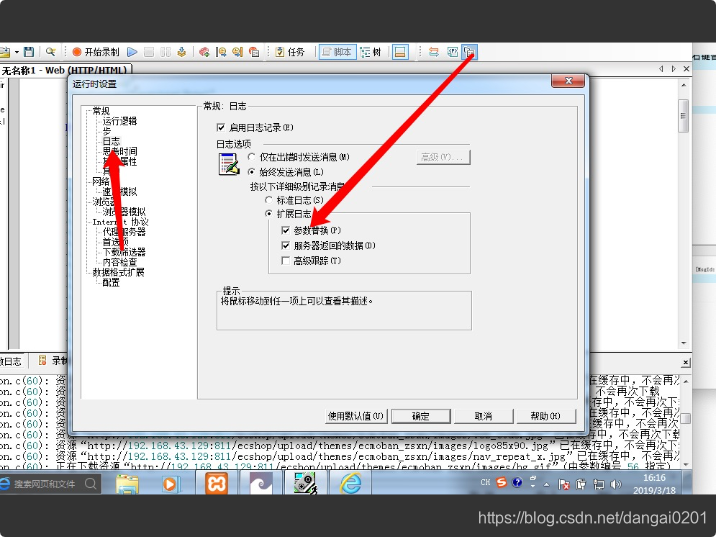Select 代理服务器 in settings tree
The height and width of the screenshot is (537, 716).
[124, 232]
